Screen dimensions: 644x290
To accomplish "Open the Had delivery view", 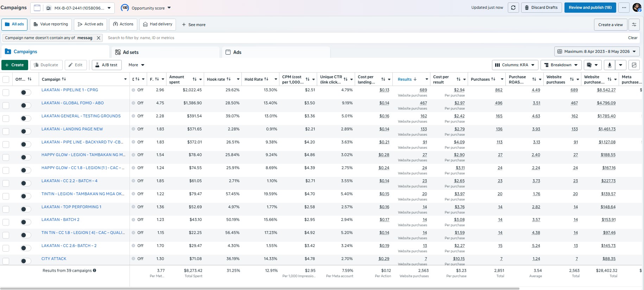I will [158, 24].
